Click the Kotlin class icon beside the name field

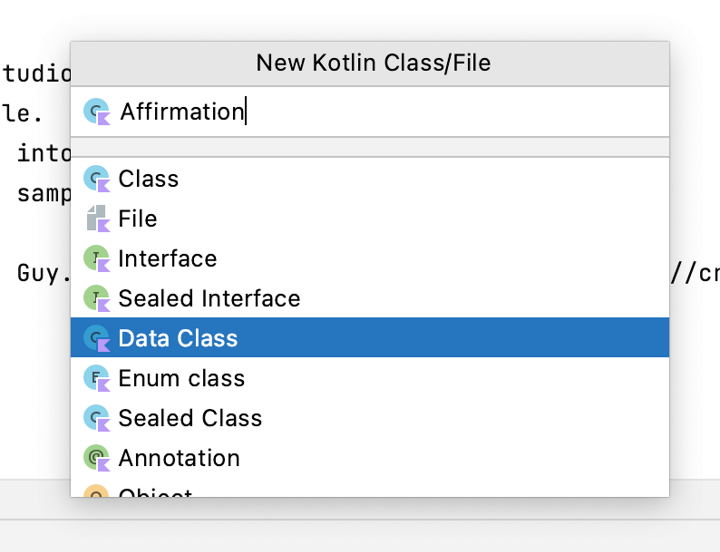coord(97,112)
